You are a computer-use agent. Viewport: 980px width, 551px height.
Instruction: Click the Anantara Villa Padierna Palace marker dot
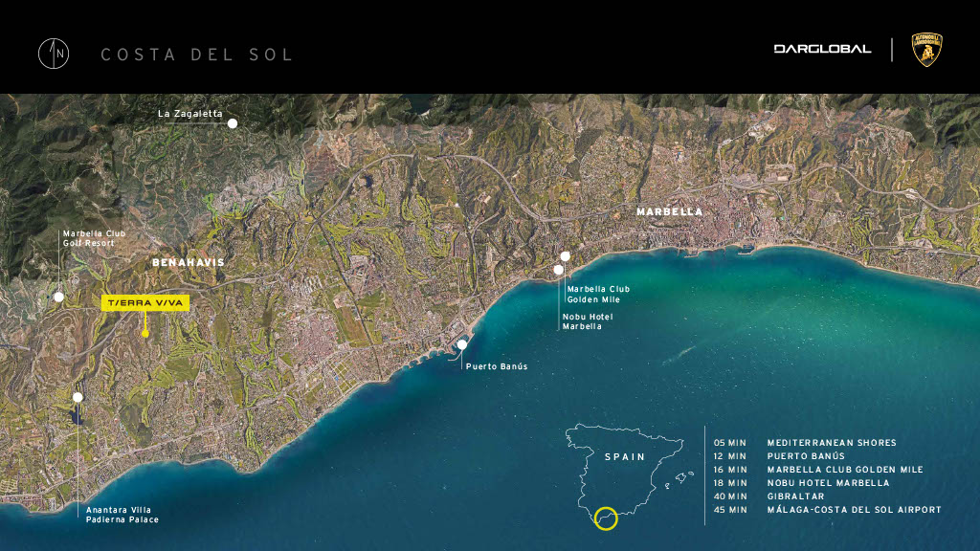[x=78, y=397]
